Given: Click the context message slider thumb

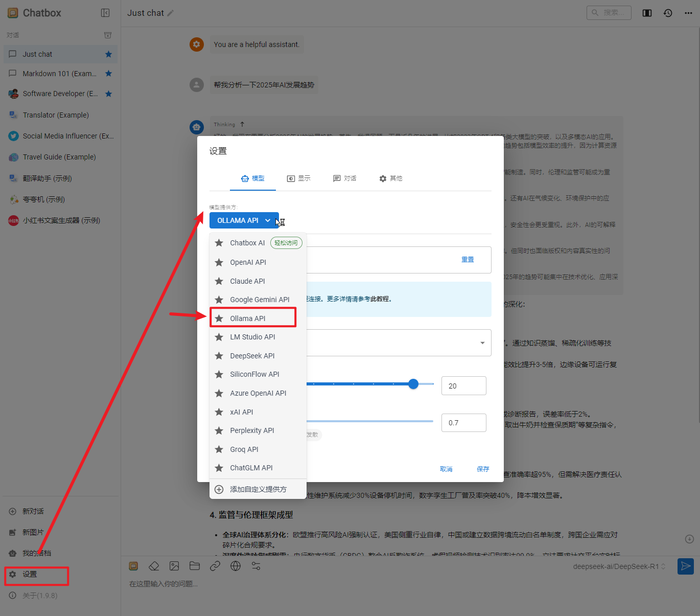Looking at the screenshot, I should (413, 384).
